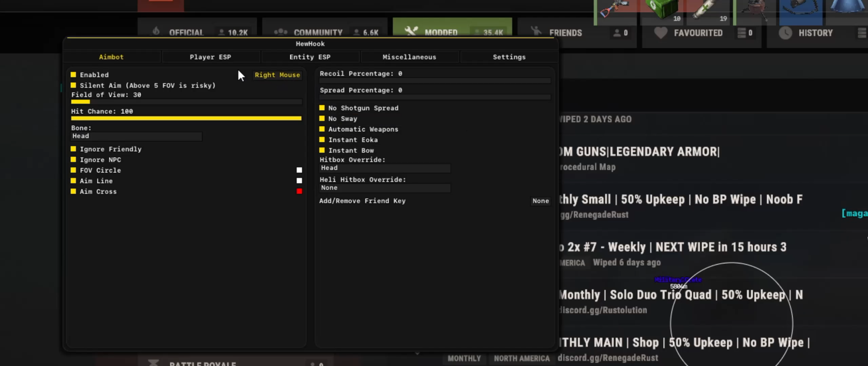Select the '2x #7 - Weekly' server row
Viewport: 868px width, 366px height.
pyautogui.click(x=713, y=254)
